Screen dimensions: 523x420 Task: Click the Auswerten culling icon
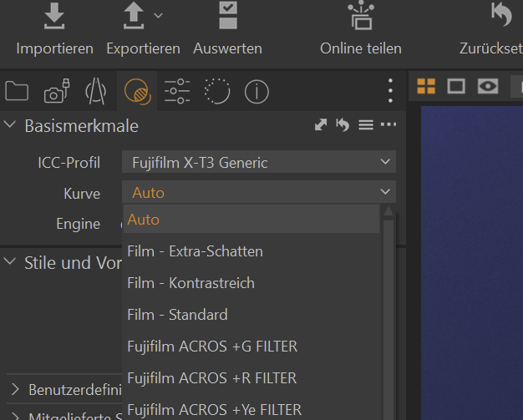pos(227,17)
